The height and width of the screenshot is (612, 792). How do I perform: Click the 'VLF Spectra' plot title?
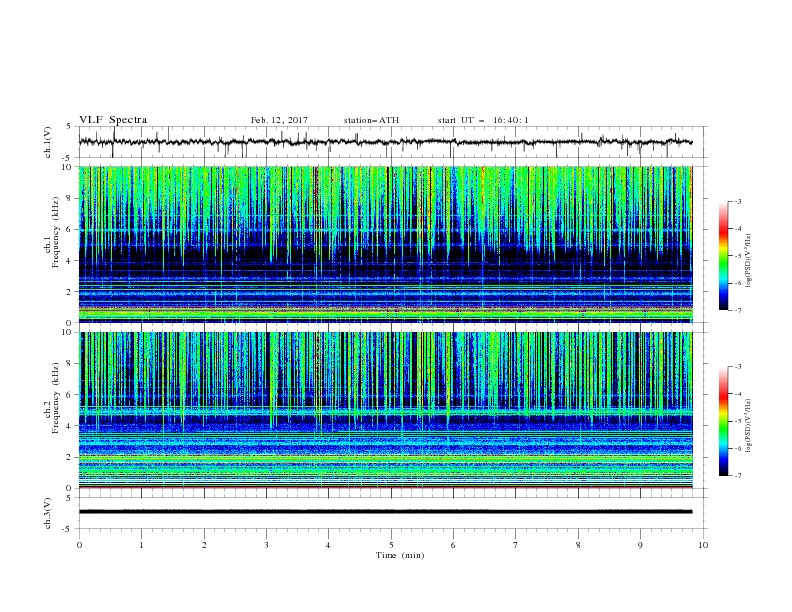[x=113, y=120]
